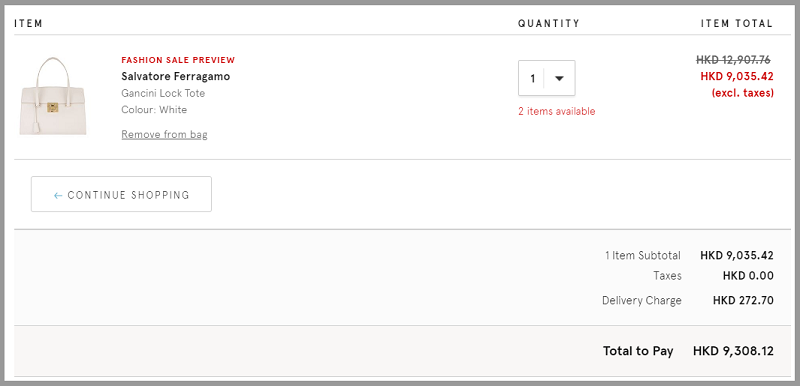The image size is (800, 386).
Task: Click the (excl. taxes) note
Action: click(x=743, y=93)
